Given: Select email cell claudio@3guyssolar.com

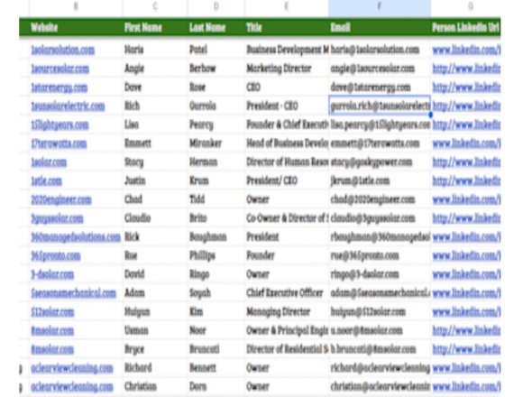Looking at the screenshot, I should click(380, 218).
